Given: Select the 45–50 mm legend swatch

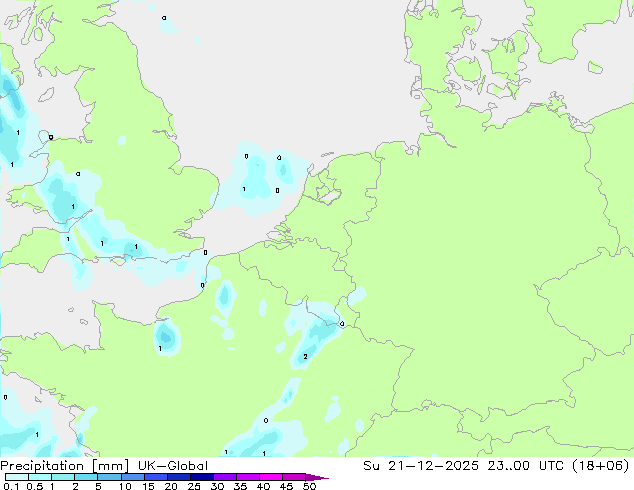Looking at the screenshot, I should 294,477.
